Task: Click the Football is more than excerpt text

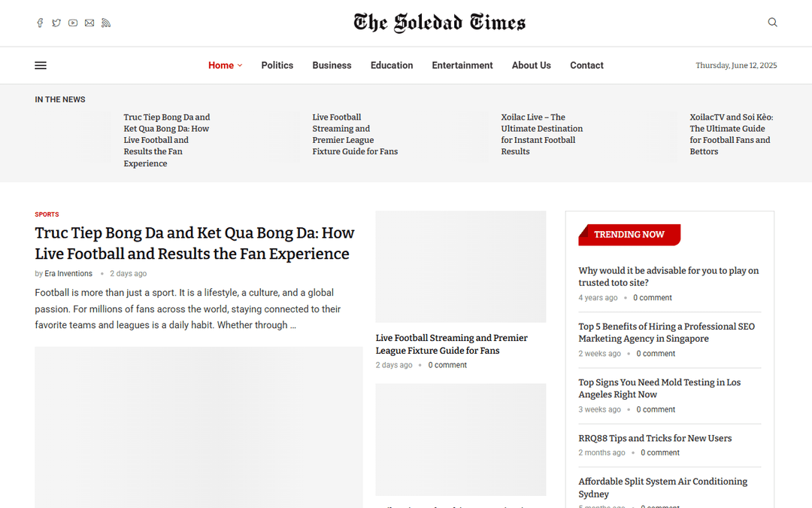Action: (188, 309)
